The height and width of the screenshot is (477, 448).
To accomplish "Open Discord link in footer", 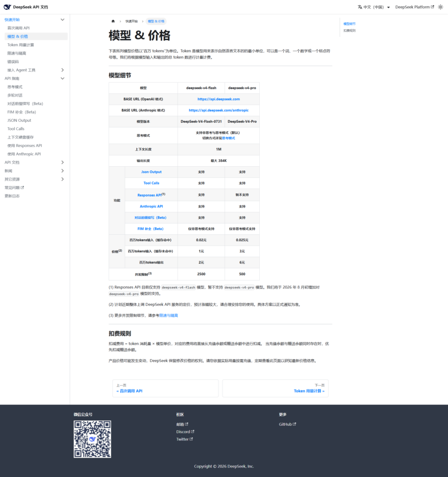I will (185, 432).
